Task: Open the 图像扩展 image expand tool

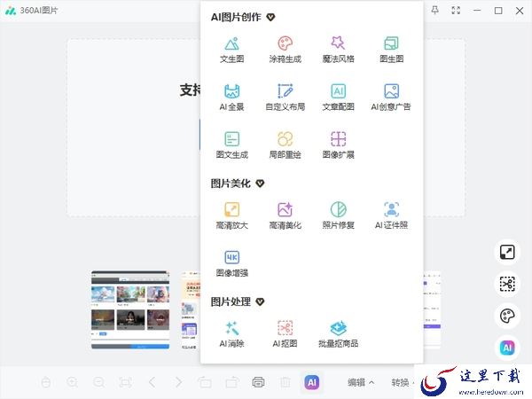Action: tap(339, 145)
